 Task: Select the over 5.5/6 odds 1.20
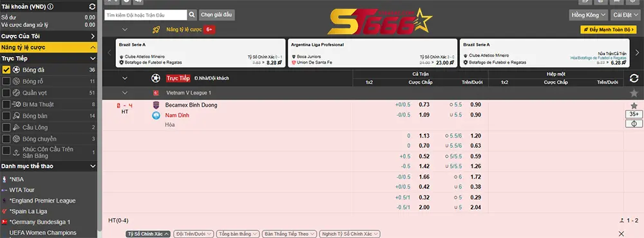pyautogui.click(x=476, y=136)
